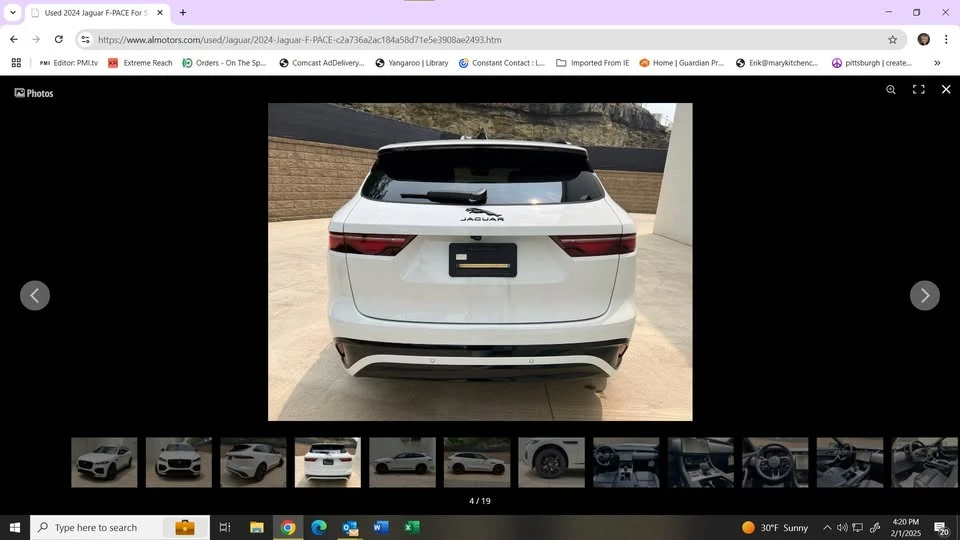Viewport: 960px width, 540px height.
Task: Open Word from taskbar
Action: tap(381, 527)
